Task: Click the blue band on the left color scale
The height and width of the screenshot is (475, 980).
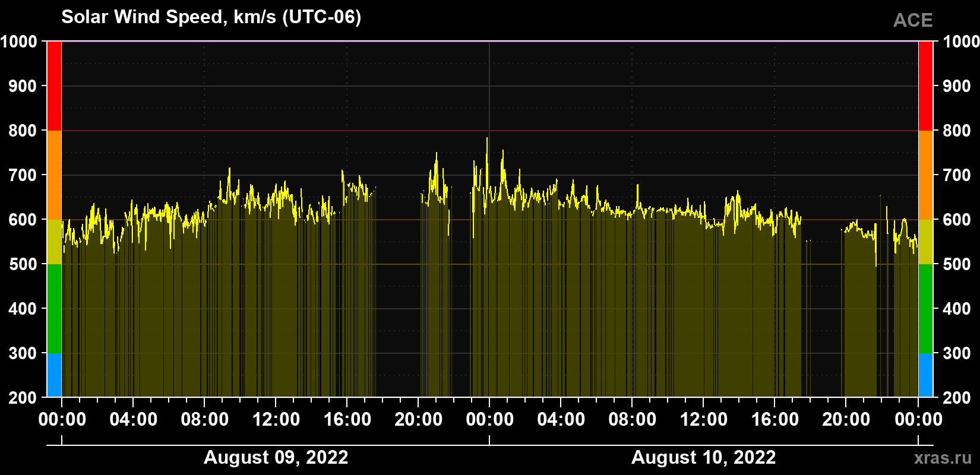Action: 54,375
